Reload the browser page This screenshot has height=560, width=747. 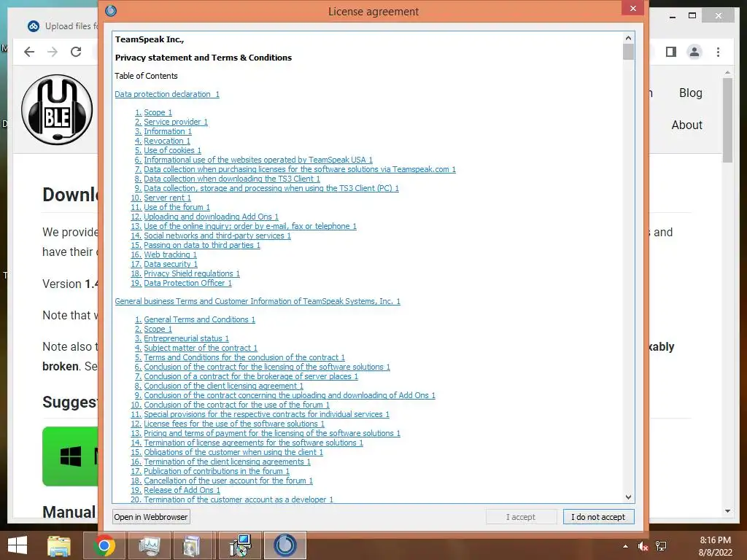pyautogui.click(x=76, y=52)
